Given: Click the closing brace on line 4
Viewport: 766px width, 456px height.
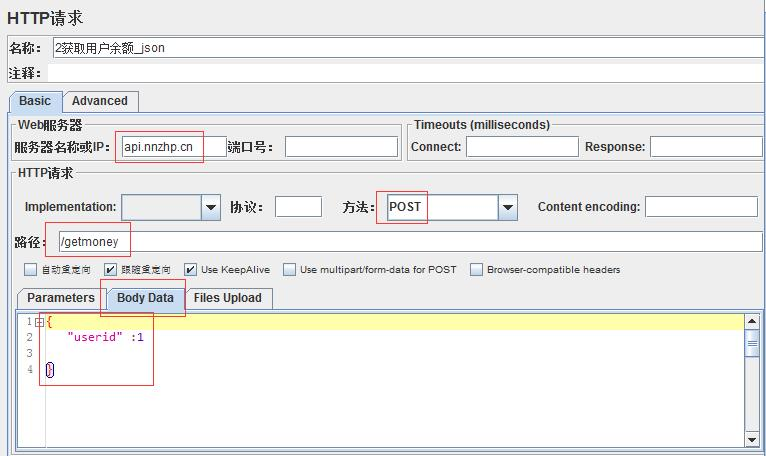Looking at the screenshot, I should (50, 369).
